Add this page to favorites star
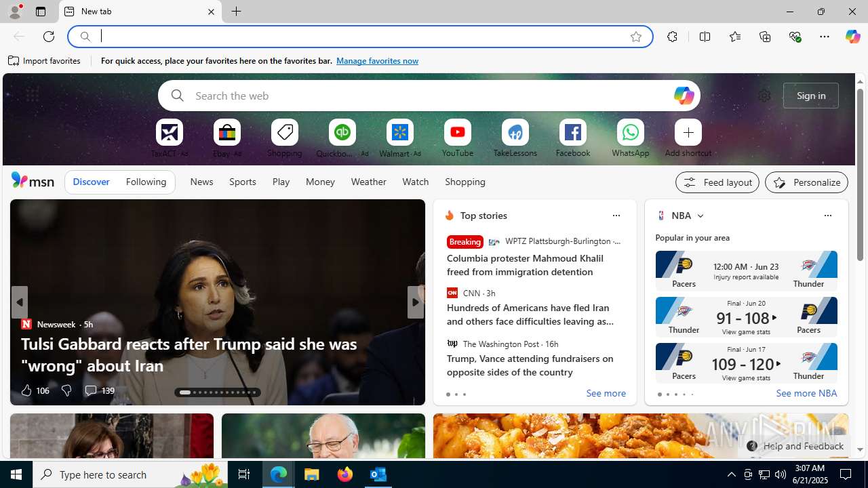This screenshot has width=868, height=488. point(636,37)
